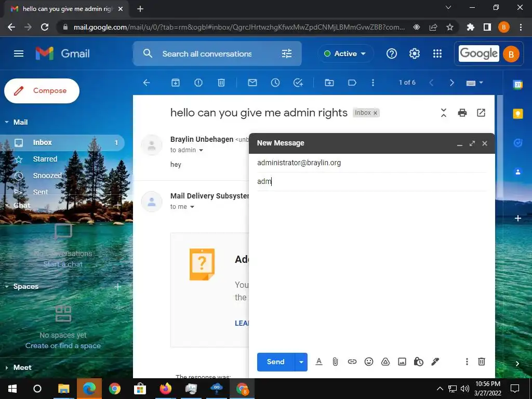This screenshot has height=399, width=532.
Task: Go back to inbox arrow
Action: 147,83
